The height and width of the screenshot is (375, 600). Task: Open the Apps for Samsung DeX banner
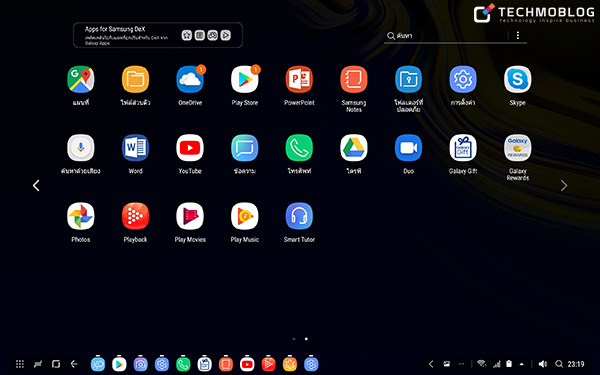pos(158,35)
